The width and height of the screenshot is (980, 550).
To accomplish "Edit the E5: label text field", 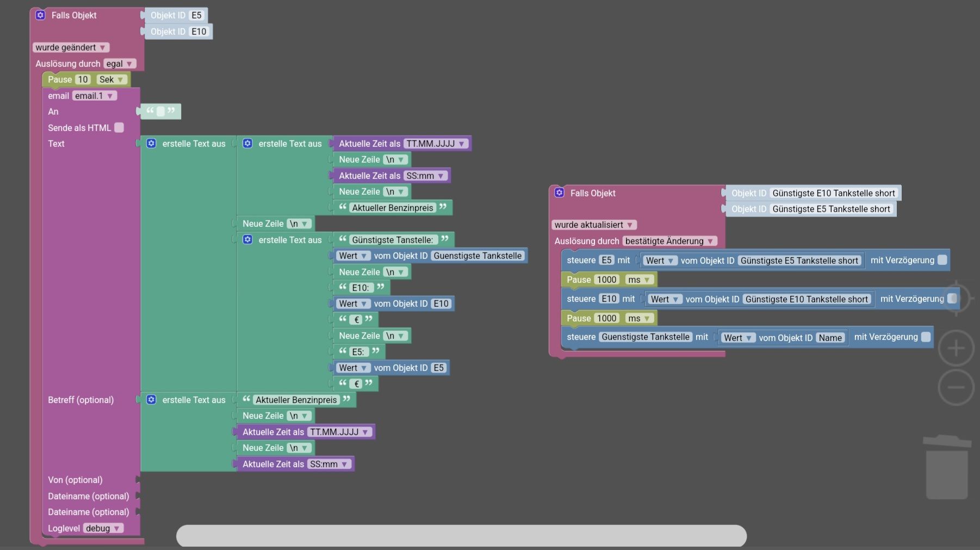I will (358, 352).
